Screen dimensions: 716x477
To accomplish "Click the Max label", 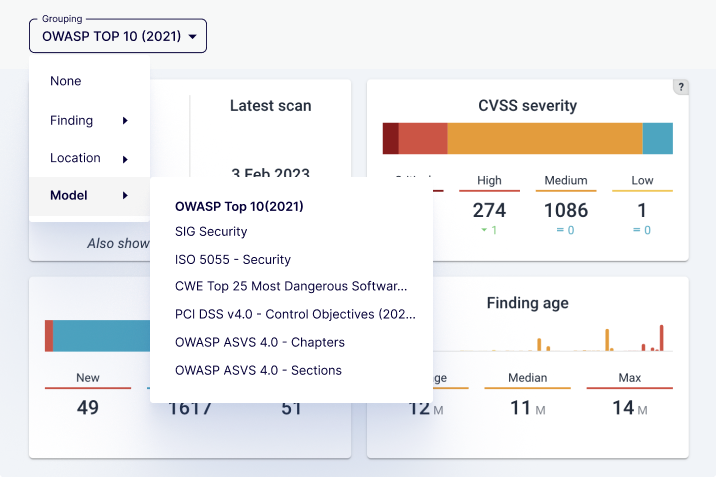I will (x=630, y=377).
